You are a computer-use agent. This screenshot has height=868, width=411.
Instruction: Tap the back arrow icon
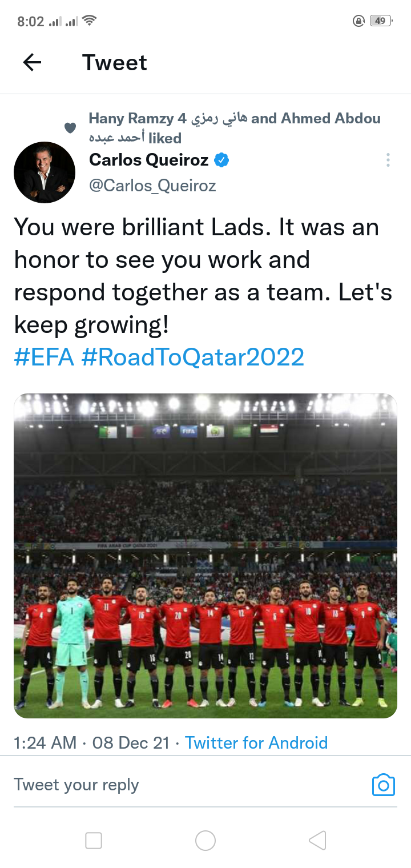[x=33, y=62]
